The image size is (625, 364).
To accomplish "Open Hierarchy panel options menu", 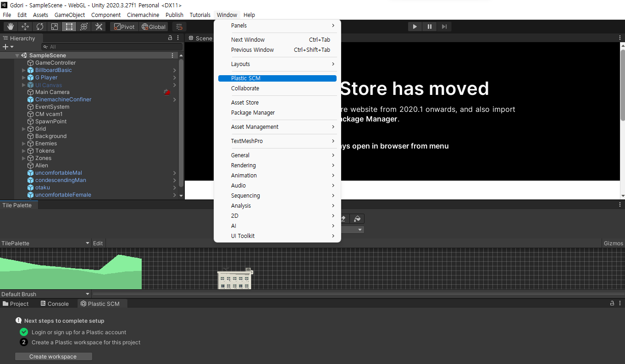I will (x=177, y=38).
